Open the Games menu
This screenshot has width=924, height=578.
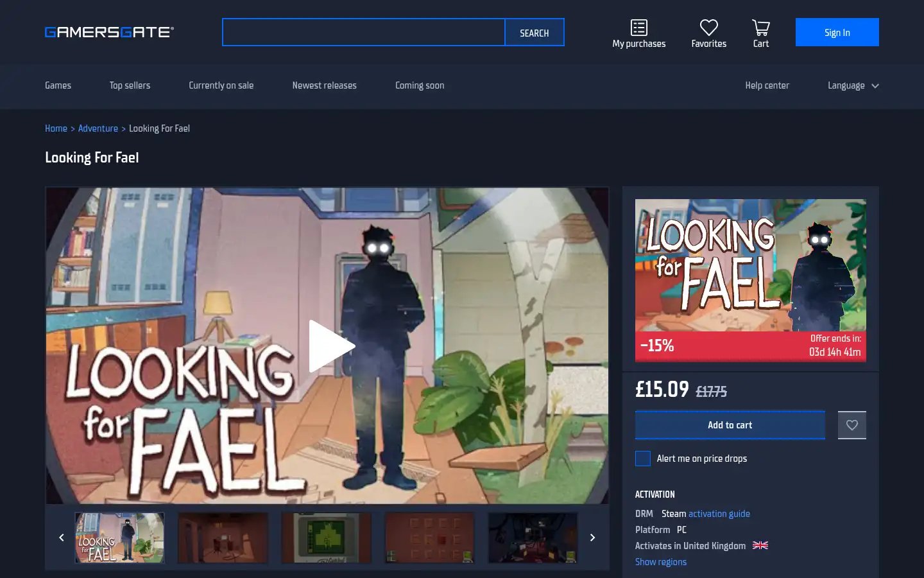(58, 85)
